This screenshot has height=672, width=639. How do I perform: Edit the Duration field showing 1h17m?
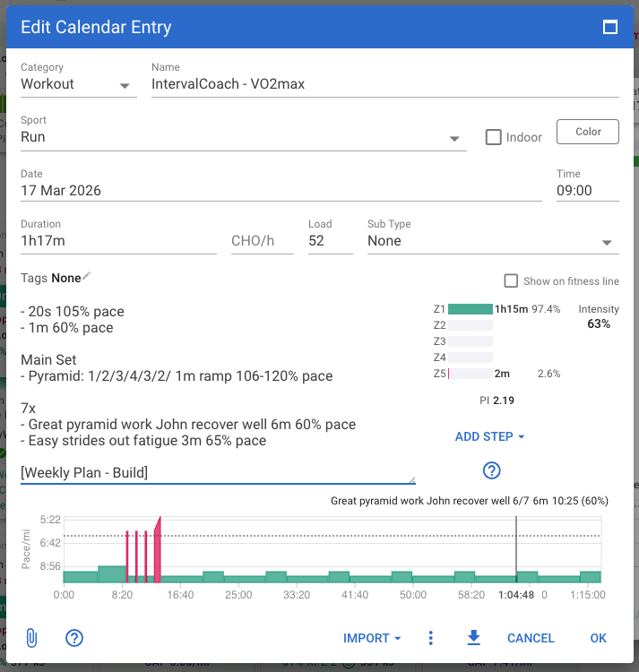118,241
